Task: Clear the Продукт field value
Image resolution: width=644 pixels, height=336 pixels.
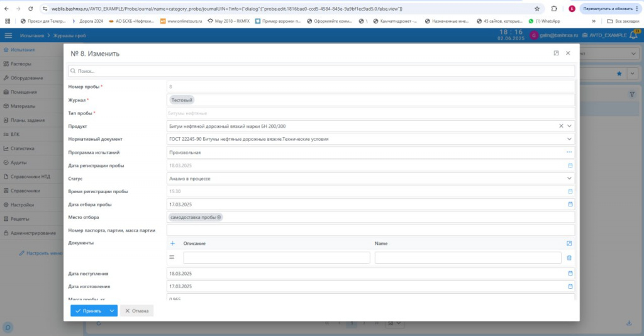Action: [561, 126]
